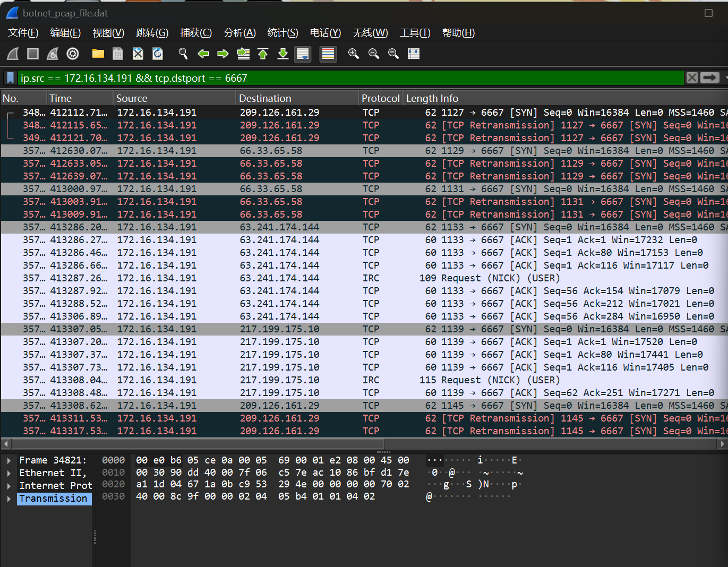Open the 统计(S) menu
This screenshot has width=728, height=567.
tap(282, 33)
